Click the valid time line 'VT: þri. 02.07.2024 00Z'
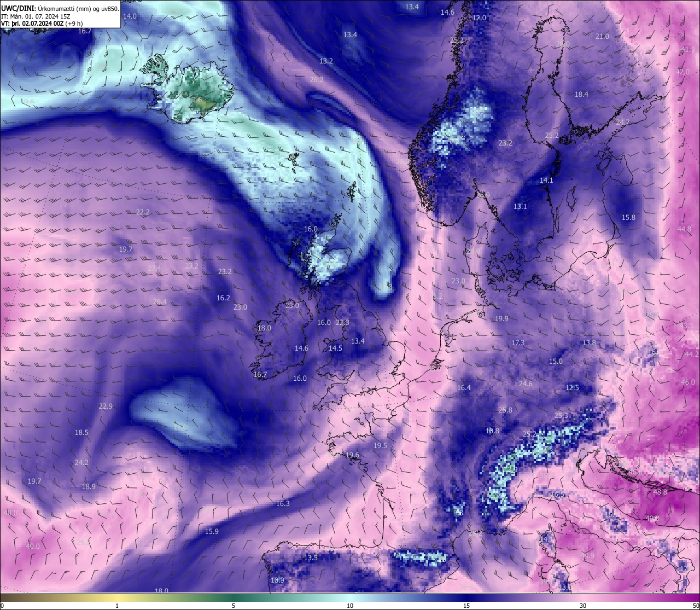 (x=42, y=24)
